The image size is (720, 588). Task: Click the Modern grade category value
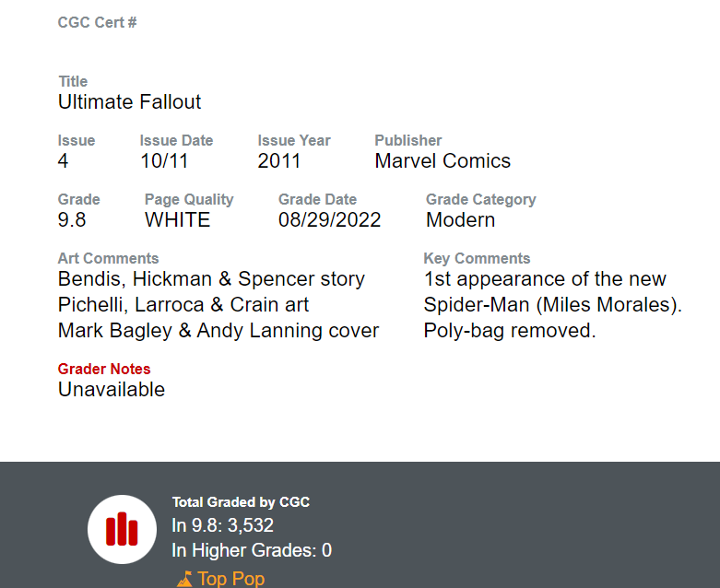[461, 220]
